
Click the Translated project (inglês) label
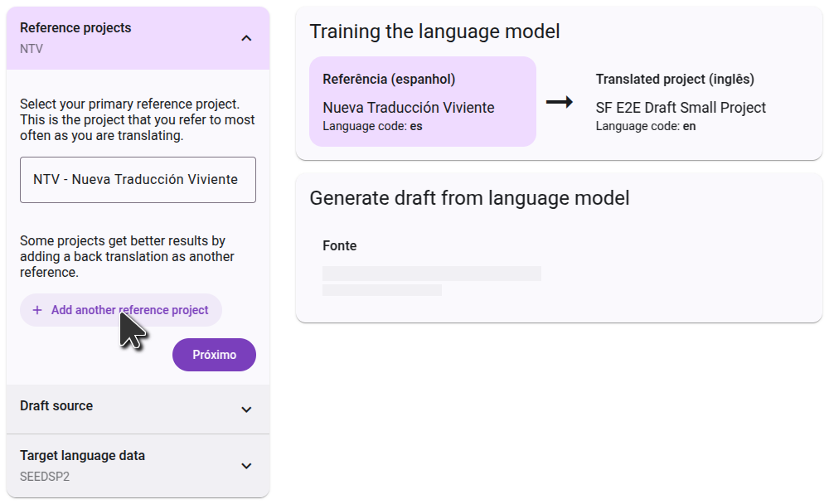point(675,80)
